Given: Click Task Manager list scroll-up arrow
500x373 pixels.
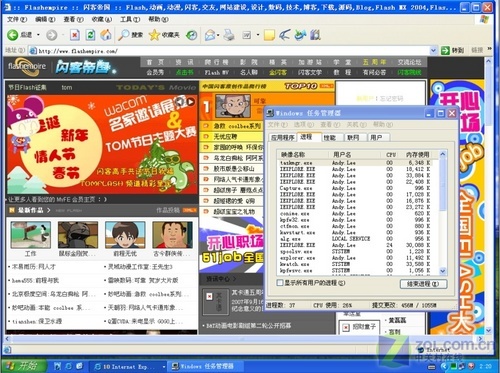Looking at the screenshot, I should pyautogui.click(x=442, y=154).
